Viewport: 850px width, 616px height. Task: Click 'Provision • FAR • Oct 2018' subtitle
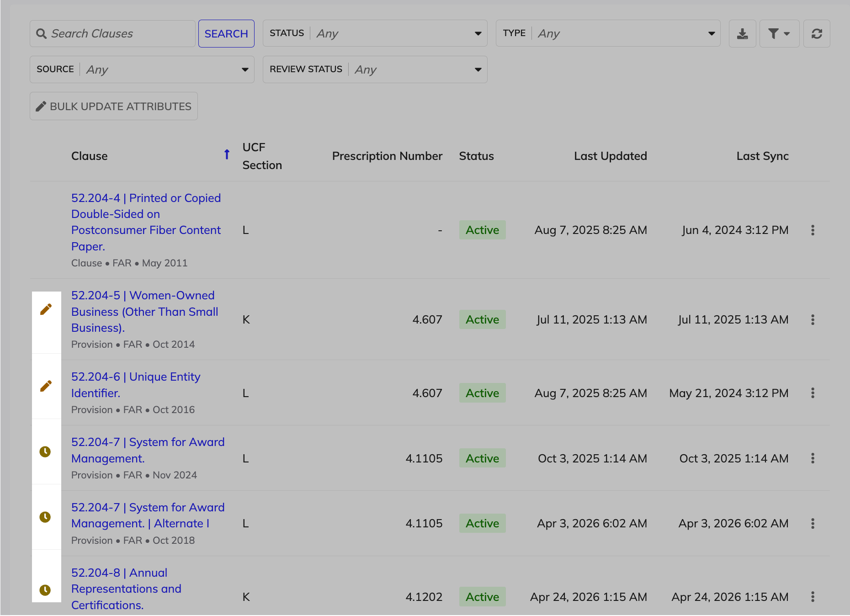133,541
